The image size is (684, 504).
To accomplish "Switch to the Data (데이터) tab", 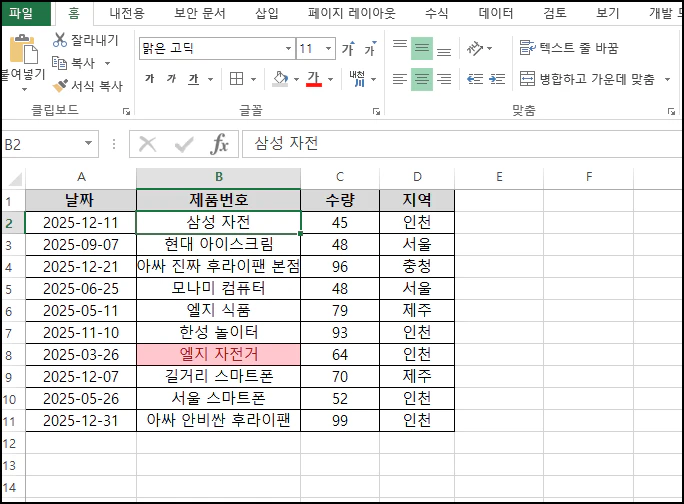I will tap(496, 13).
